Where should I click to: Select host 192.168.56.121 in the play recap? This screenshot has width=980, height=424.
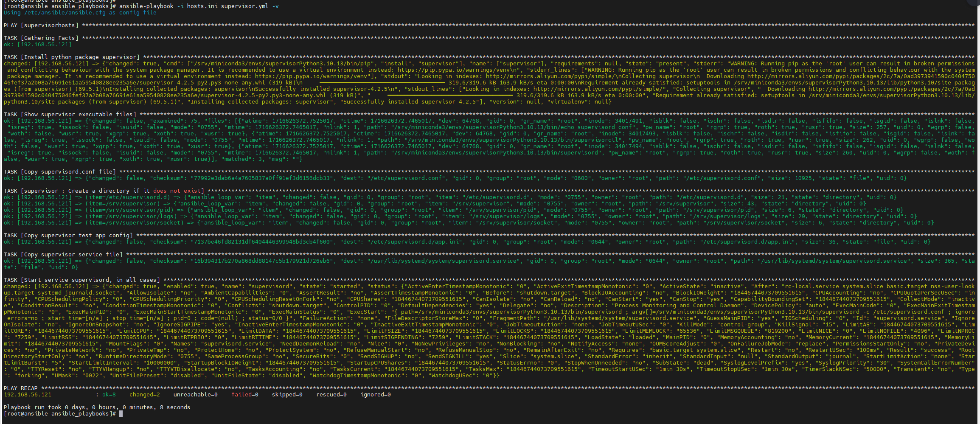27,395
